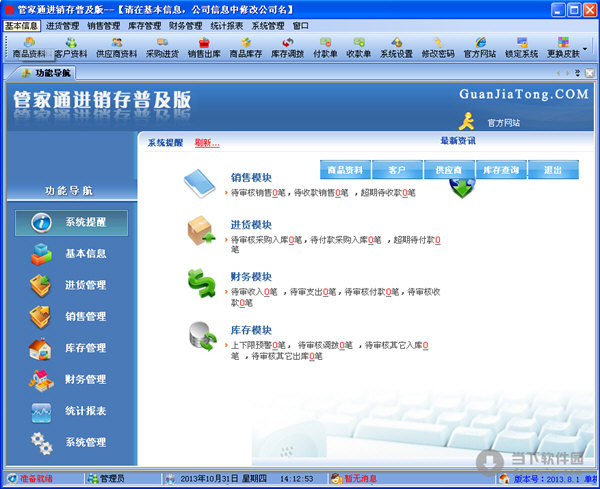The height and width of the screenshot is (489, 600).
Task: Open the 系统管理 menu
Action: click(268, 26)
